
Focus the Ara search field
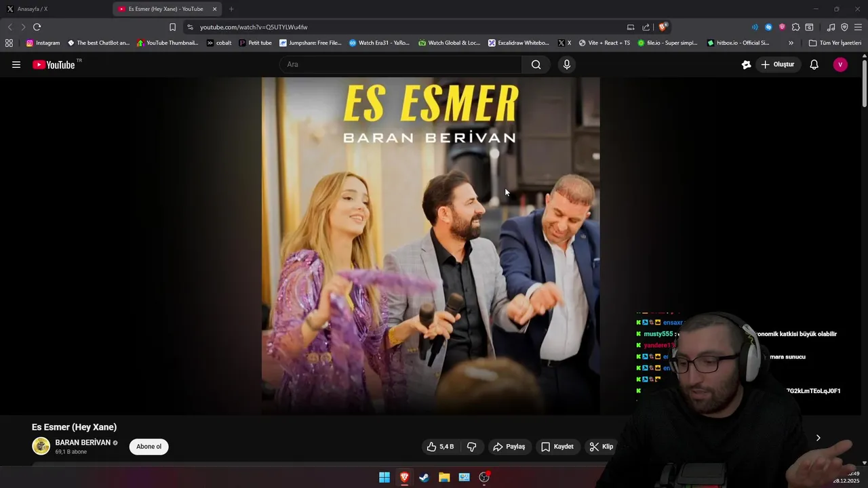click(400, 64)
